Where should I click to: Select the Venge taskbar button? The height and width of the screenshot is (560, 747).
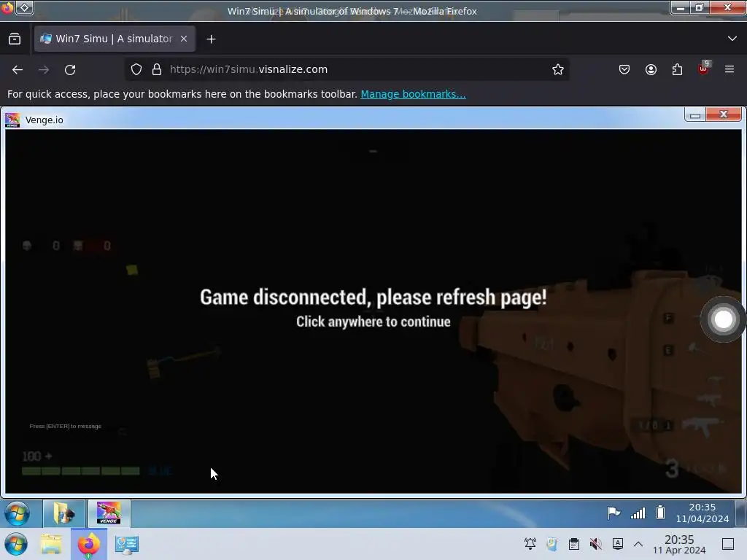(x=109, y=514)
